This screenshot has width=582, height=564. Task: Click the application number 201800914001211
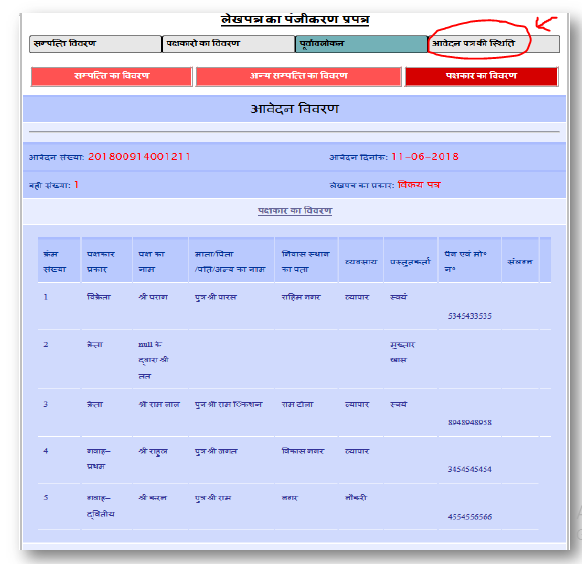coord(139,157)
